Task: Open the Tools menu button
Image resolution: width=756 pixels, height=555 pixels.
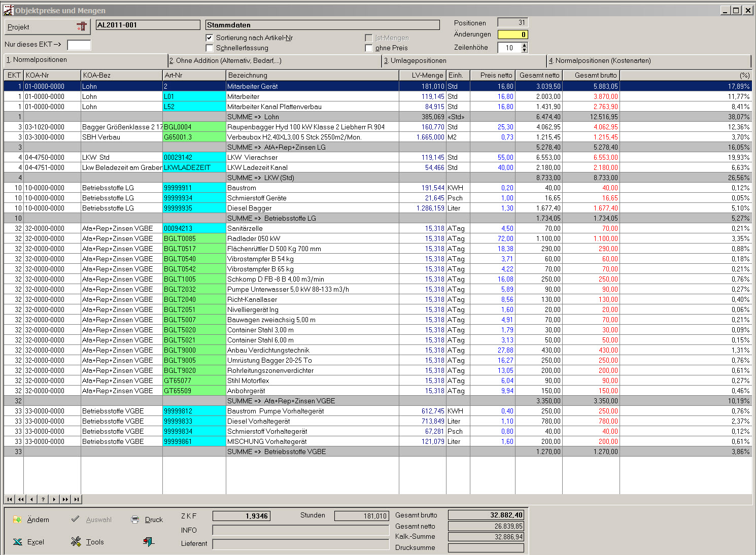Action: 88,542
